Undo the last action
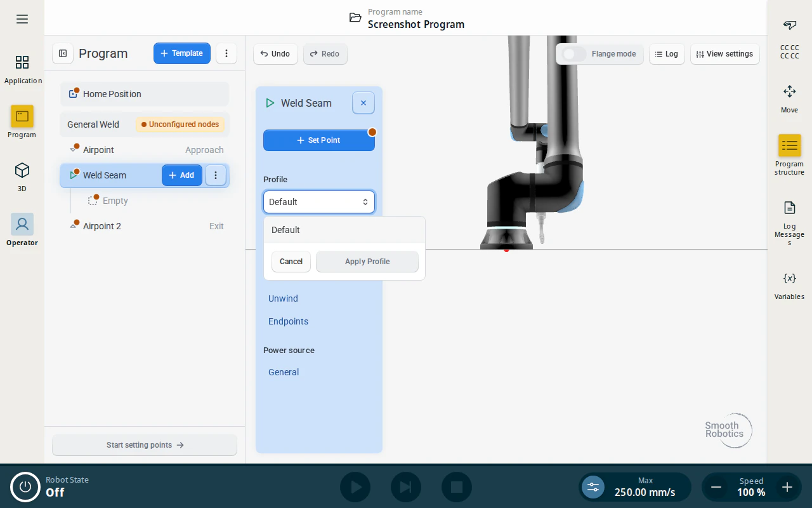The height and width of the screenshot is (508, 812). pyautogui.click(x=275, y=54)
